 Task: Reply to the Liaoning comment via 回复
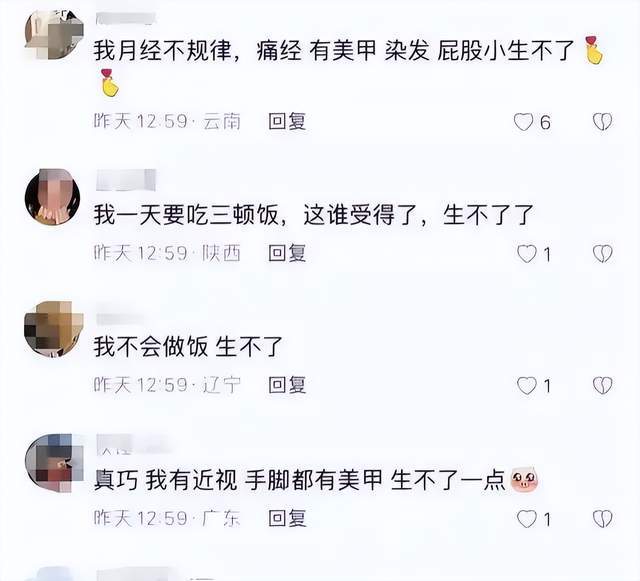[287, 385]
